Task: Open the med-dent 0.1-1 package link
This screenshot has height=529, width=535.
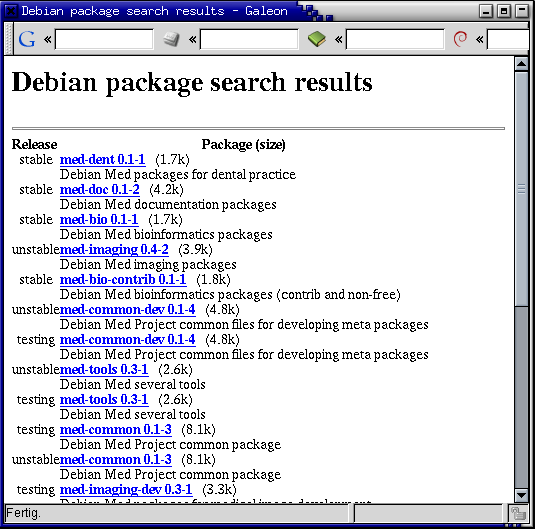Action: coord(103,159)
